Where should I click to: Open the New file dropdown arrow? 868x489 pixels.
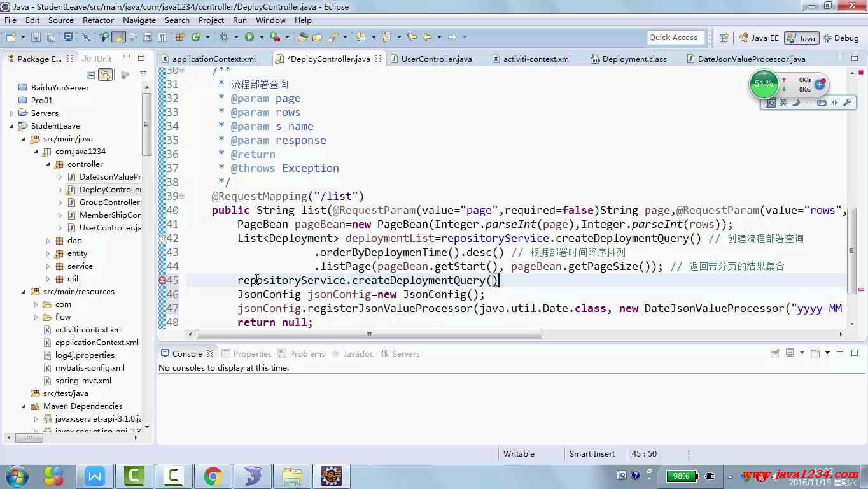(23, 38)
